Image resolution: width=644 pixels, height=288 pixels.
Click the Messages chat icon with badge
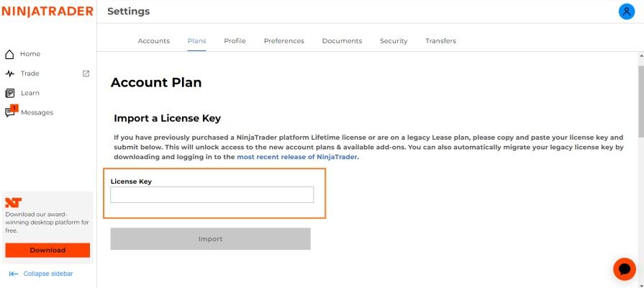click(11, 112)
